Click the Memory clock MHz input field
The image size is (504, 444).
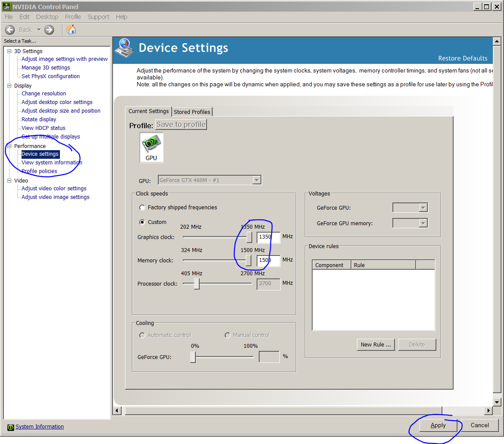[x=269, y=260]
